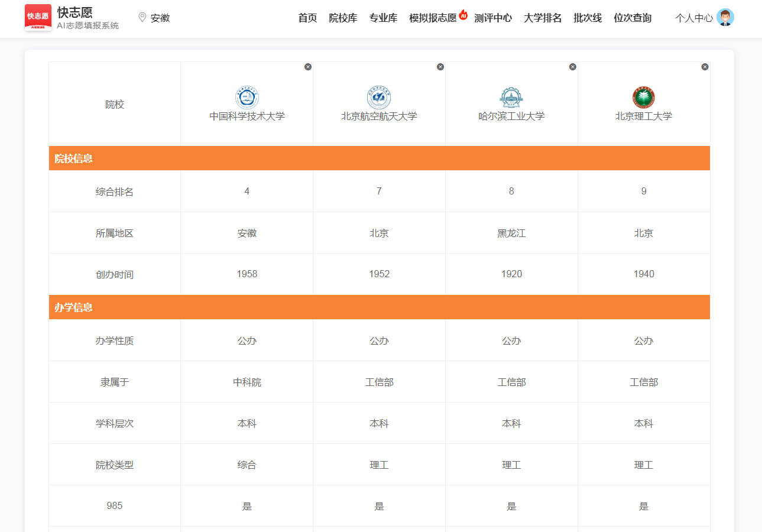The height and width of the screenshot is (532, 762).
Task: Open 大学排名 in the navigation
Action: click(543, 18)
